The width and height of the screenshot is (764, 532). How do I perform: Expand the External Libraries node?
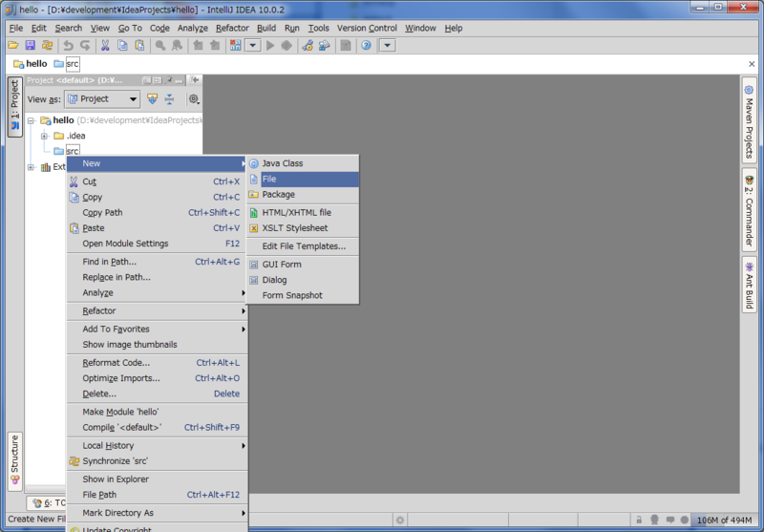31,167
